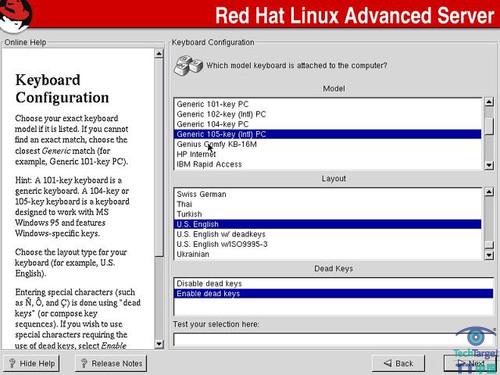Go Back to the previous step
The height and width of the screenshot is (375, 500).
pyautogui.click(x=398, y=363)
